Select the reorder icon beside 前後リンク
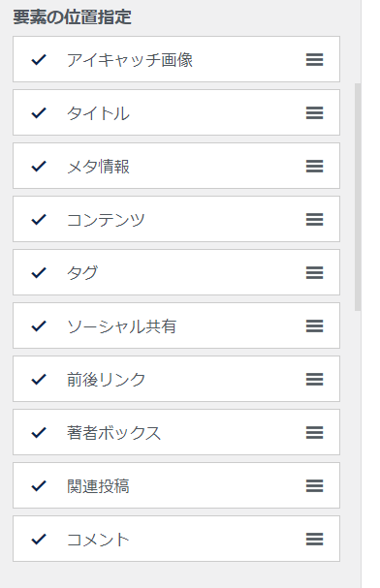This screenshot has height=588, width=380. 314,379
